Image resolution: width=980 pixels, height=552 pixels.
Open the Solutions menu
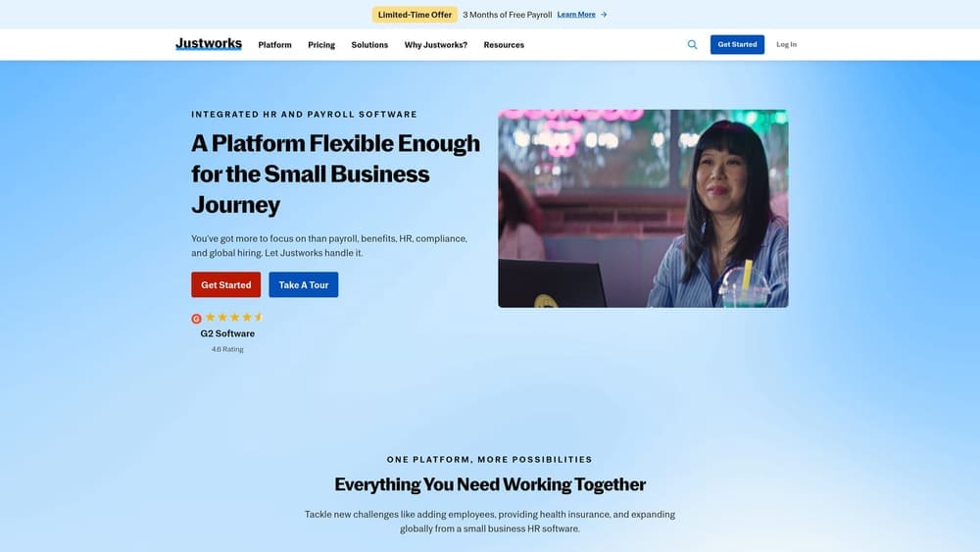tap(369, 45)
